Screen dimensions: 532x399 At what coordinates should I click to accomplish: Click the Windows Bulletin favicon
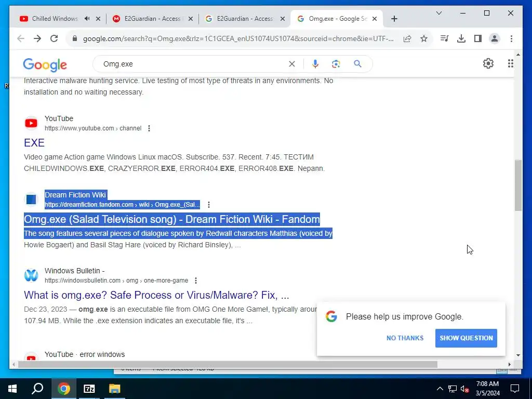pos(31,275)
